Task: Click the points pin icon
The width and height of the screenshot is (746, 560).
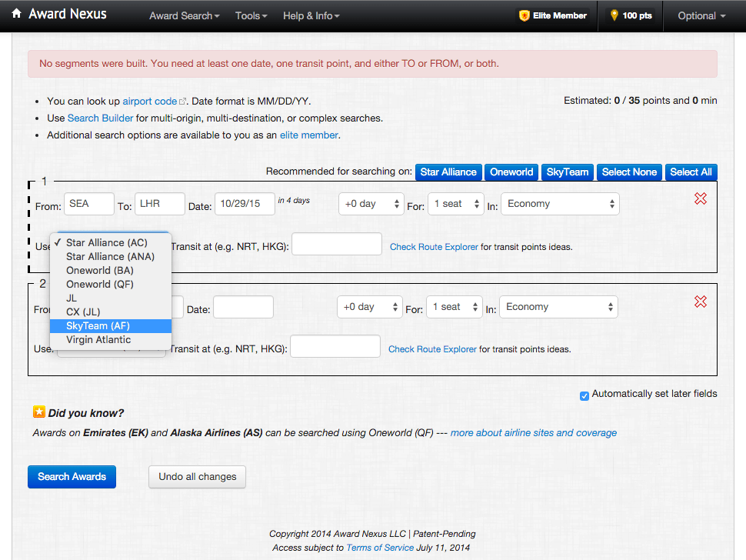Action: (614, 15)
